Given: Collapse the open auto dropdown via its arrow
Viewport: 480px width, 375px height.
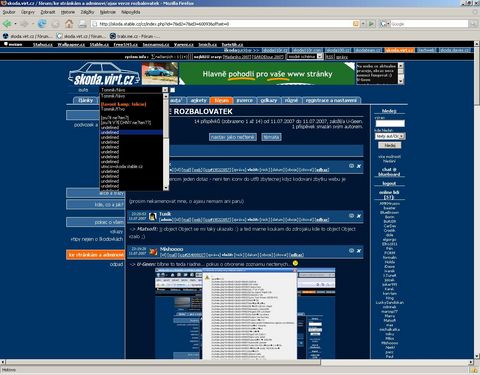Looking at the screenshot, I should (x=165, y=90).
